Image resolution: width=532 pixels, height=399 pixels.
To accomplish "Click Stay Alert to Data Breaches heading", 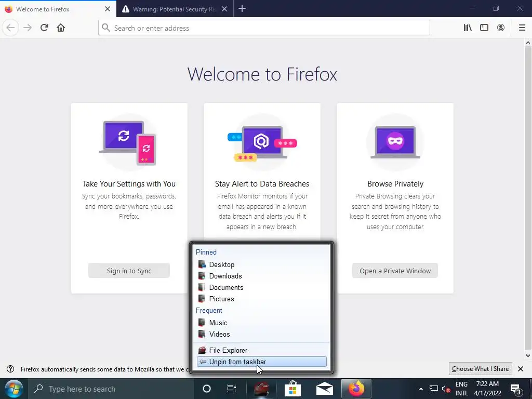I will tap(262, 184).
